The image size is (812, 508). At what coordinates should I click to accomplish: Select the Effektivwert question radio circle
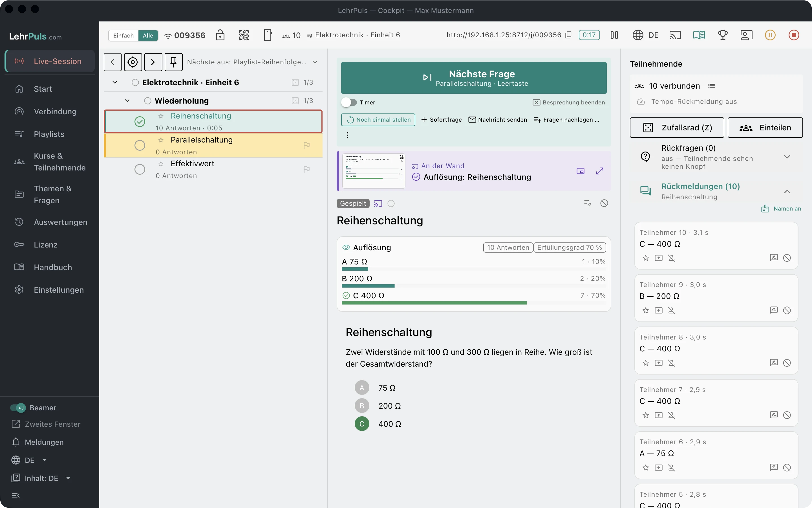pos(140,169)
